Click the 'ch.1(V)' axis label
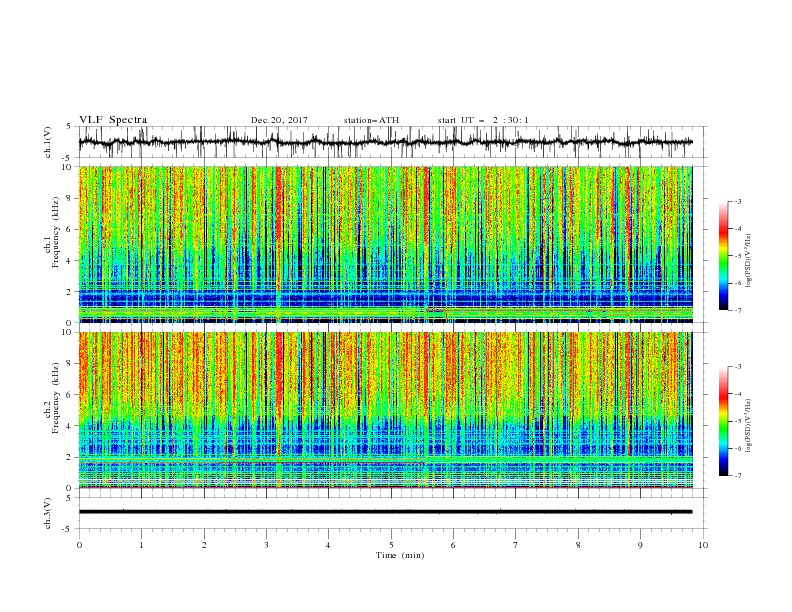 click(x=48, y=142)
